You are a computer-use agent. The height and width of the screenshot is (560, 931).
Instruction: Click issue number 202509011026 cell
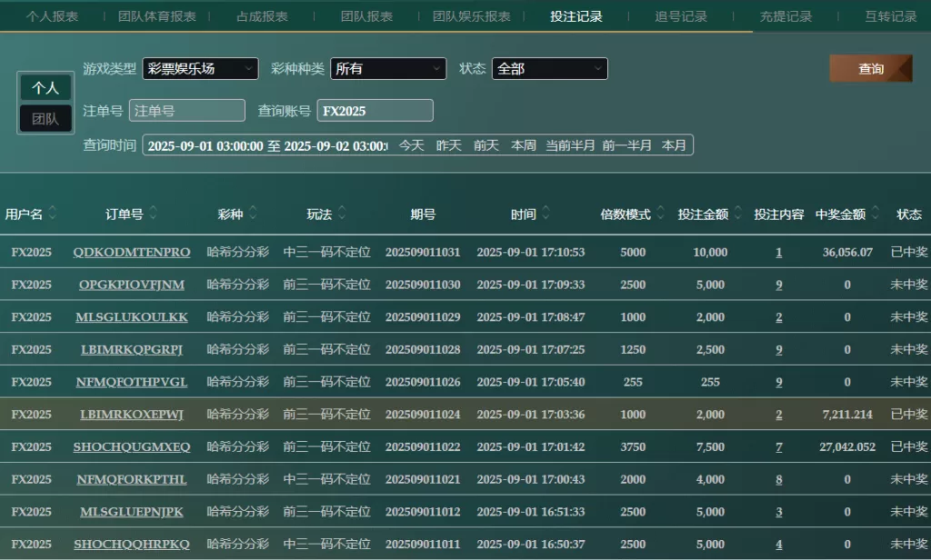click(x=423, y=382)
